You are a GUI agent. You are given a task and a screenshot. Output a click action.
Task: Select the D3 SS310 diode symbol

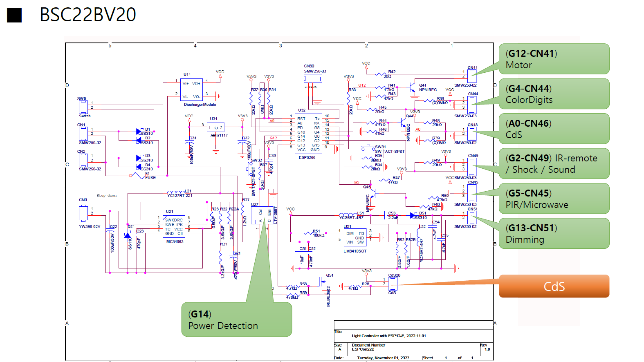point(139,158)
